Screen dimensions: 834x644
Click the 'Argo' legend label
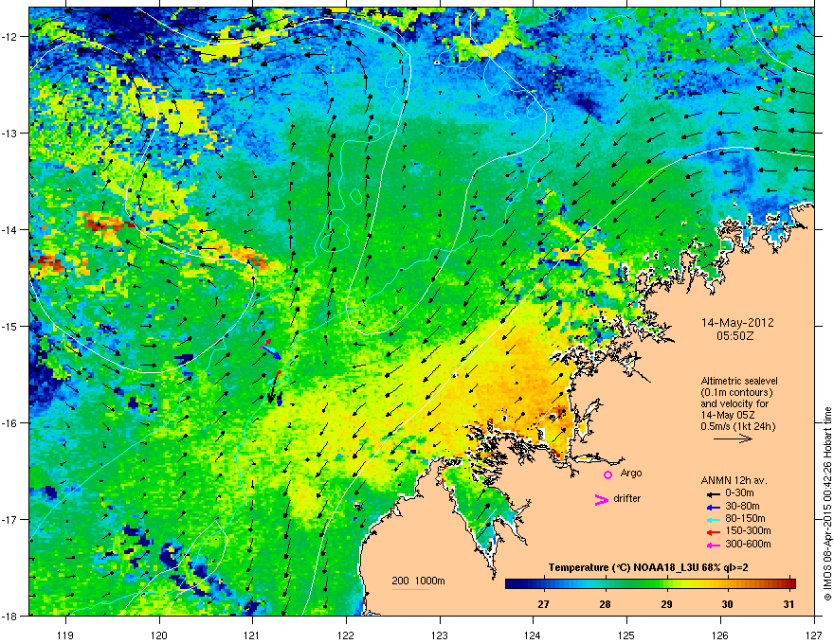point(631,473)
